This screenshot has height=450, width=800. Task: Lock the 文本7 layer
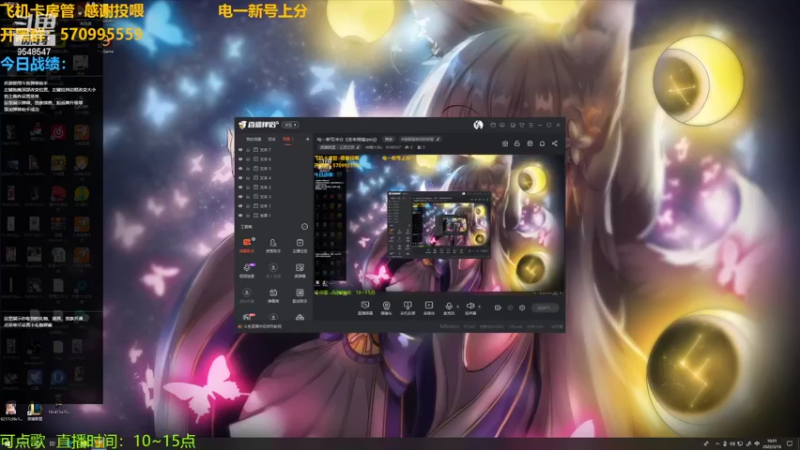coord(248,150)
